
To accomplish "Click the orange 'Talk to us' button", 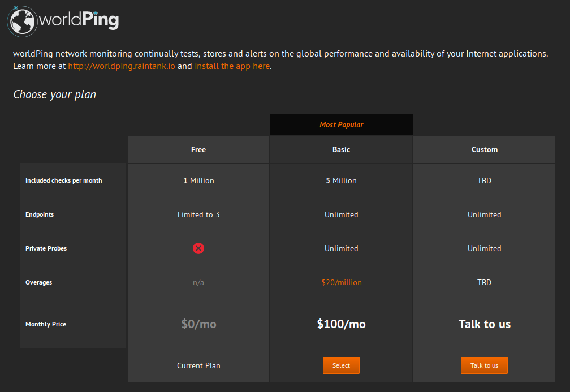I will tap(484, 365).
